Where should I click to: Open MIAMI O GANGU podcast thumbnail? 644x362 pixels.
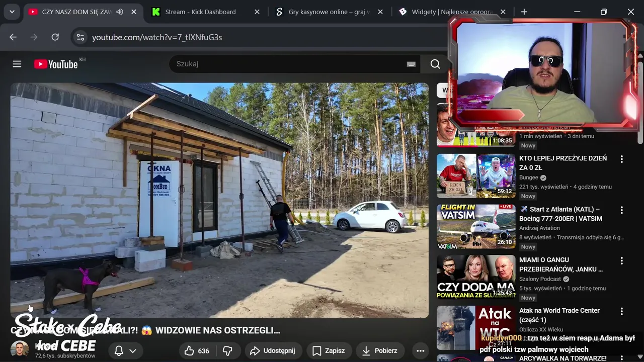[476, 277]
